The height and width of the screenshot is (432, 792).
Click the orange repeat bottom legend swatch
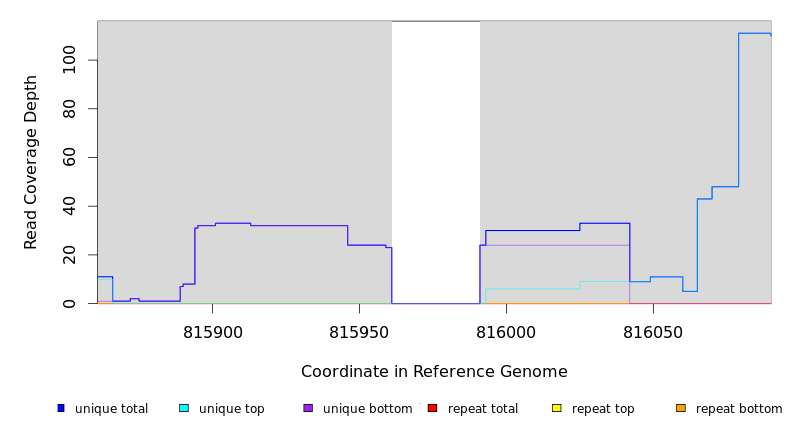[681, 408]
